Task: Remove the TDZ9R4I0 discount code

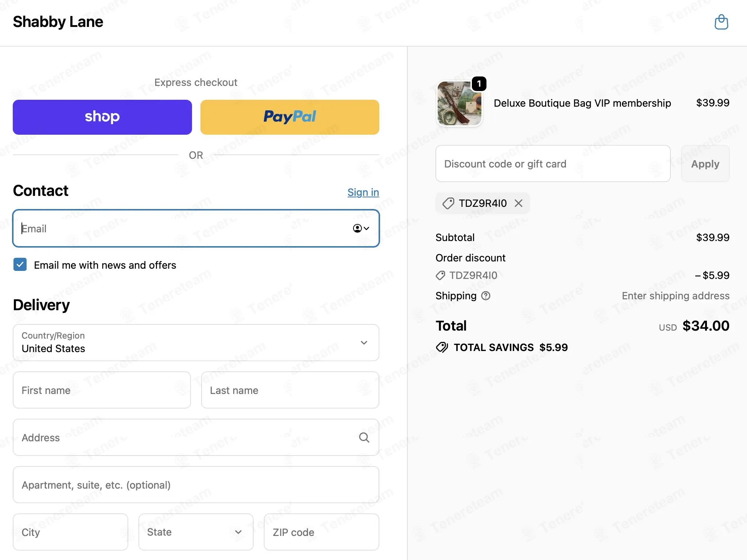Action: [519, 203]
